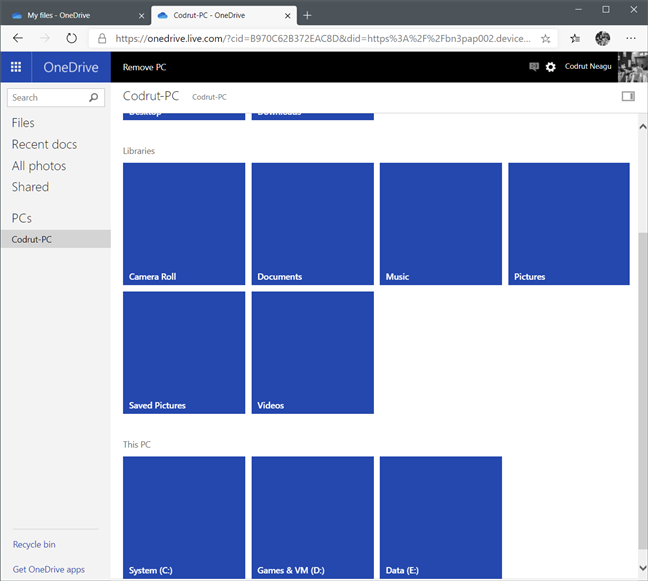Open the app launcher waffle icon
This screenshot has height=581, width=648.
pos(16,67)
